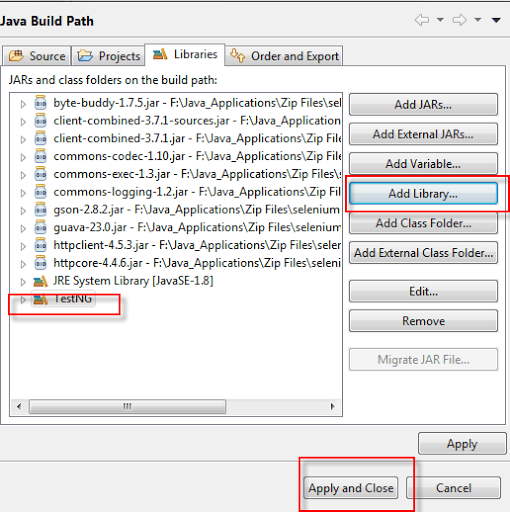Select the byte-buddy-1.7.5.jar row text

pos(197,103)
